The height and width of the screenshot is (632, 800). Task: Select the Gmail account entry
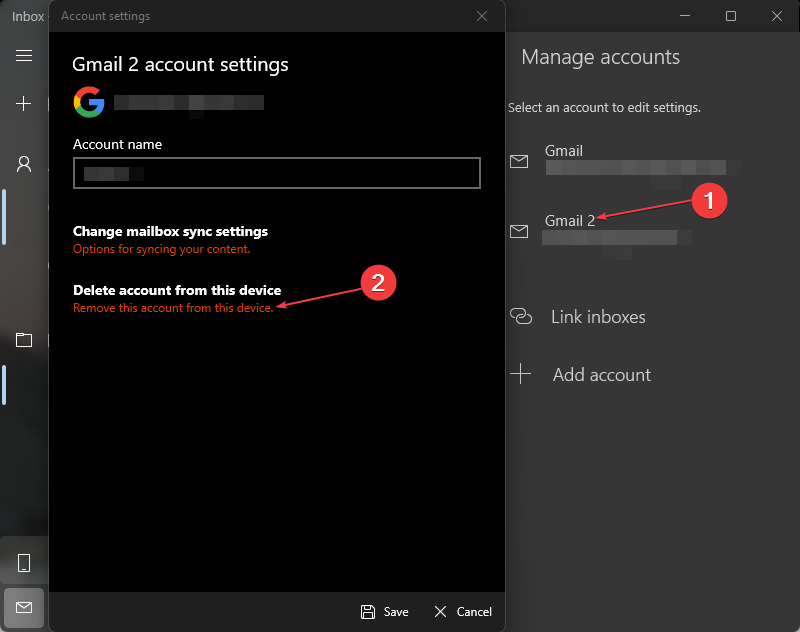click(x=564, y=151)
